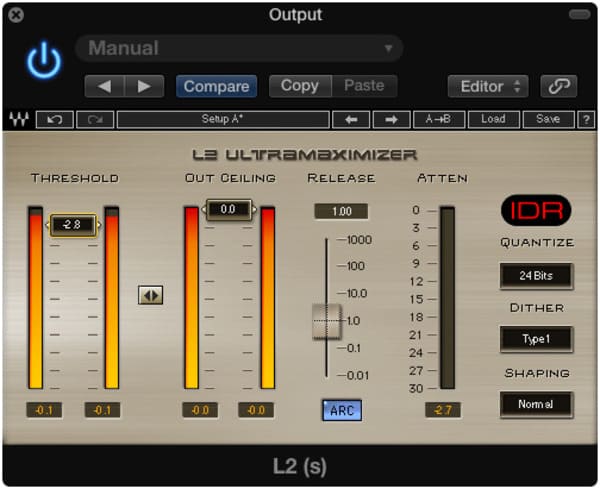Click the Save preset button
The height and width of the screenshot is (489, 600).
pos(548,119)
